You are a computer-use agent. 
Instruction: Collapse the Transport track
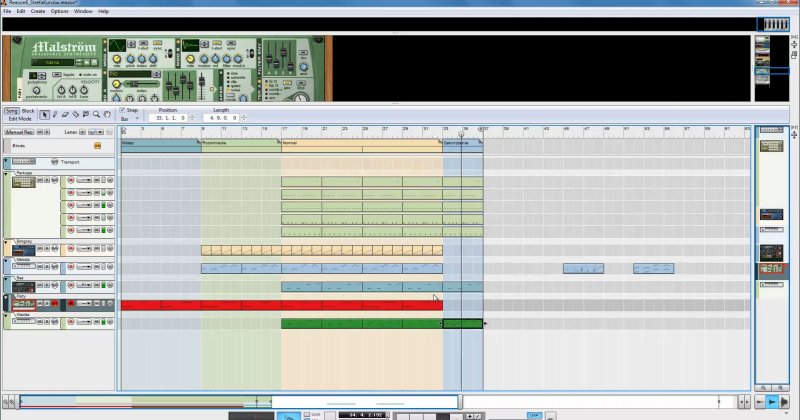click(6, 161)
